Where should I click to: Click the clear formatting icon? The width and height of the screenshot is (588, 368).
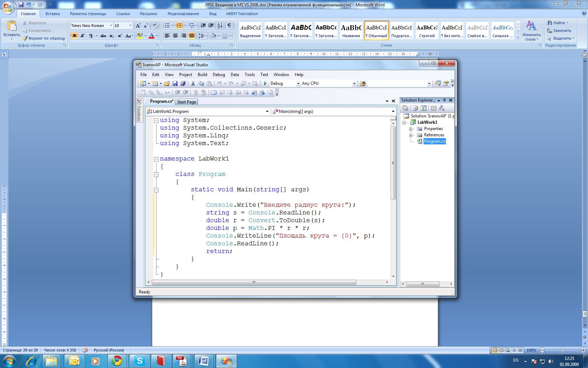click(155, 26)
